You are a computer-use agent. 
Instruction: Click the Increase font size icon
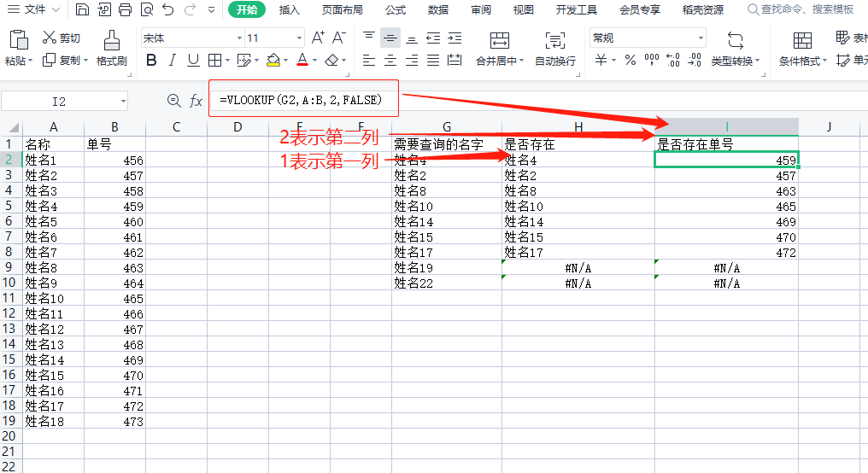click(x=318, y=38)
